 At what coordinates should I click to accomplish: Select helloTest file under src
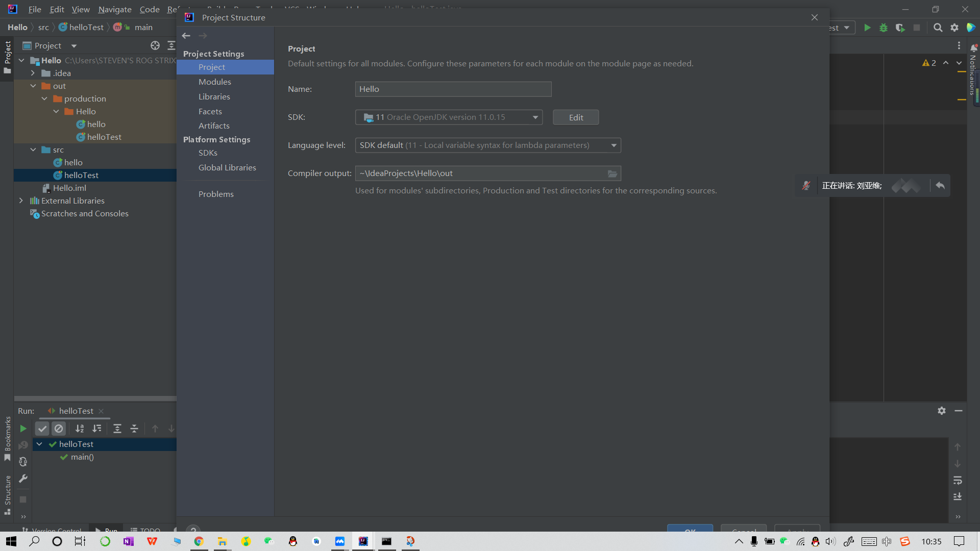[81, 175]
